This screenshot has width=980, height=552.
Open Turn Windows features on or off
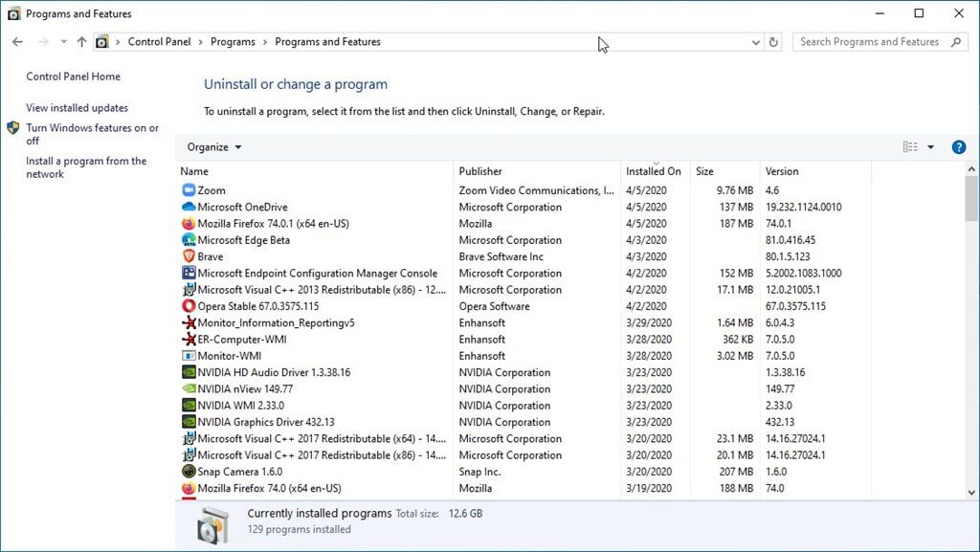coord(87,133)
